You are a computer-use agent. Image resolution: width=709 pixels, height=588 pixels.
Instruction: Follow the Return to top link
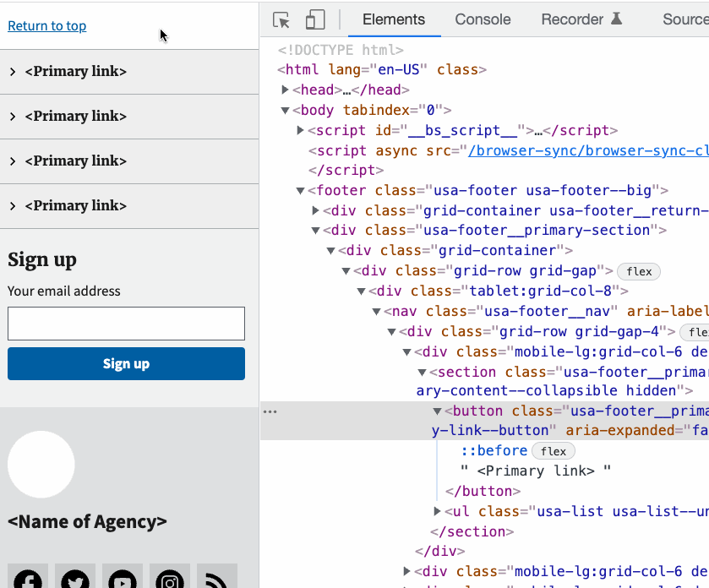click(x=47, y=25)
